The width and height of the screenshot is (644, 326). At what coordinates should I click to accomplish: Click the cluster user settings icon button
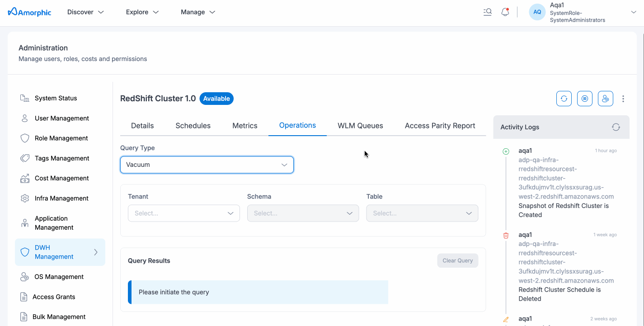[606, 99]
